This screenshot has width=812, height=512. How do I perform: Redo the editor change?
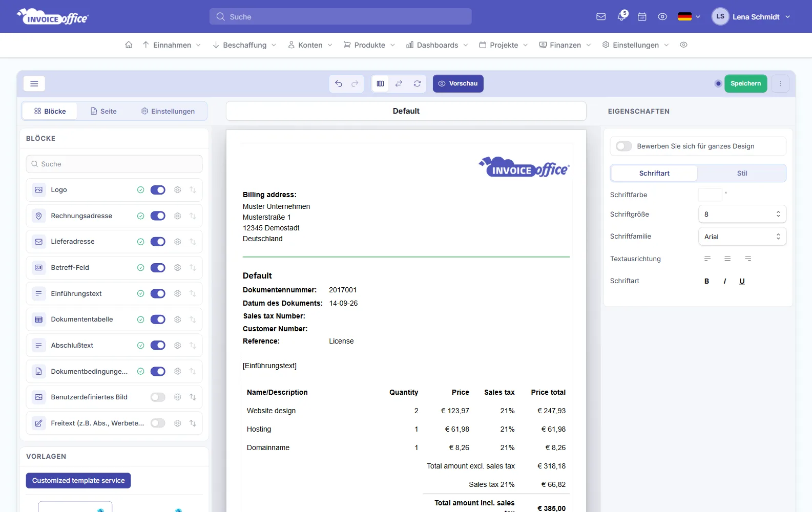pyautogui.click(x=355, y=83)
